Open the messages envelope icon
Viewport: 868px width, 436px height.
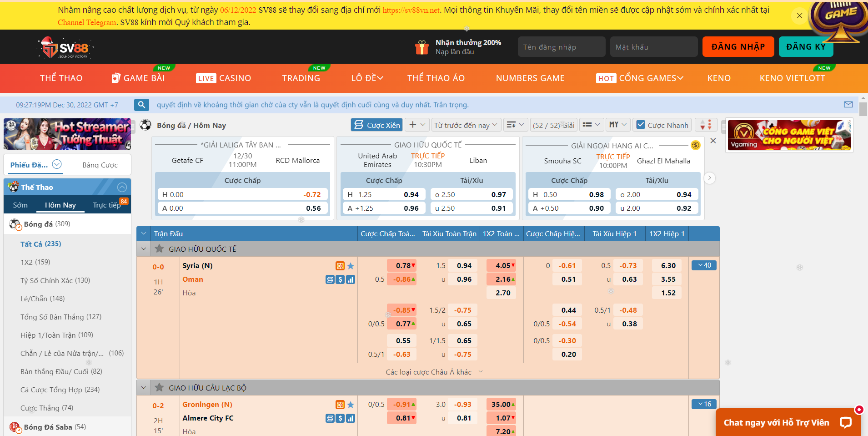pyautogui.click(x=848, y=104)
